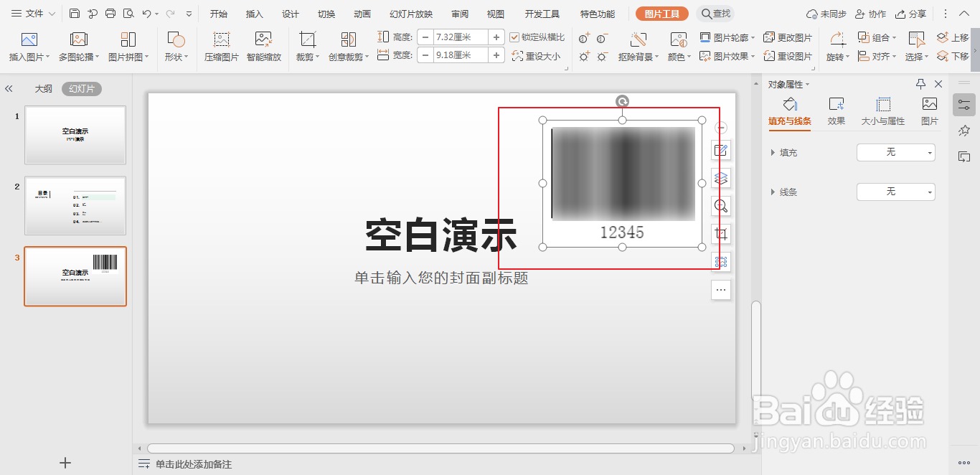Screen dimensions: 980x475
Task: Open Print Preview from quick access toolbar
Action: point(128,14)
